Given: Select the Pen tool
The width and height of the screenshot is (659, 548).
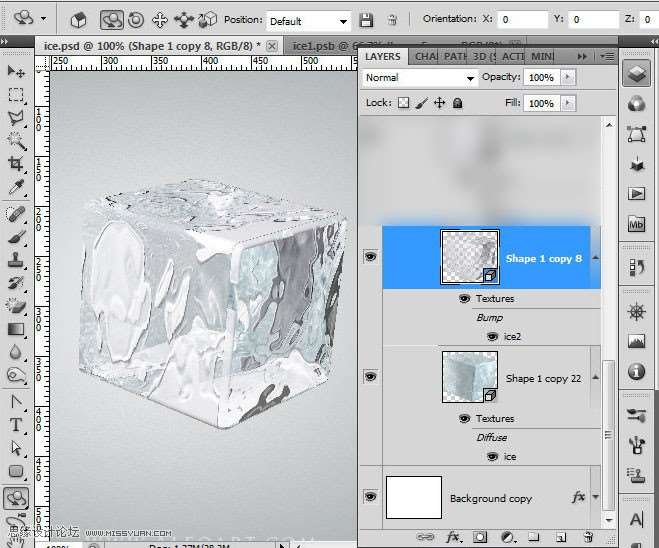Looking at the screenshot, I should 16,402.
